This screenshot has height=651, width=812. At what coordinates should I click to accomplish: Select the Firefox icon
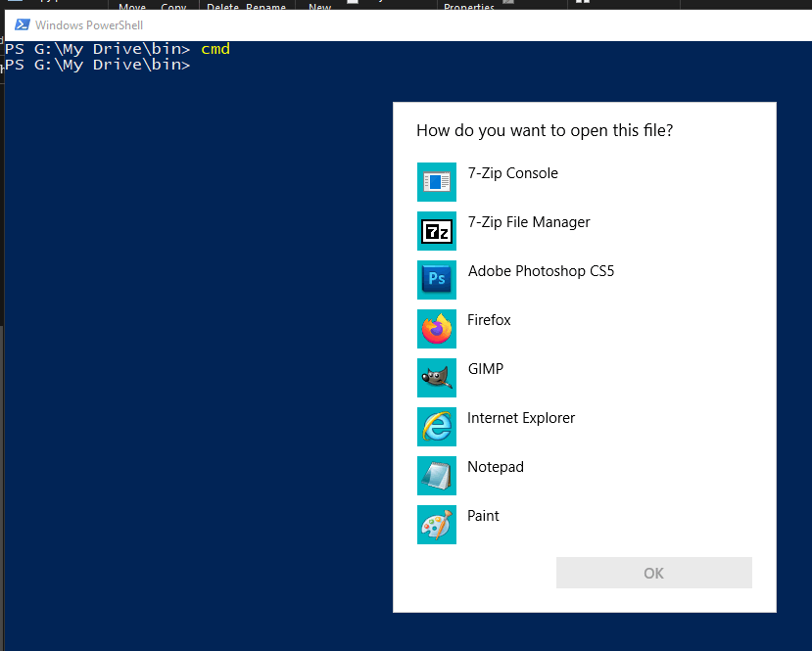coord(437,329)
